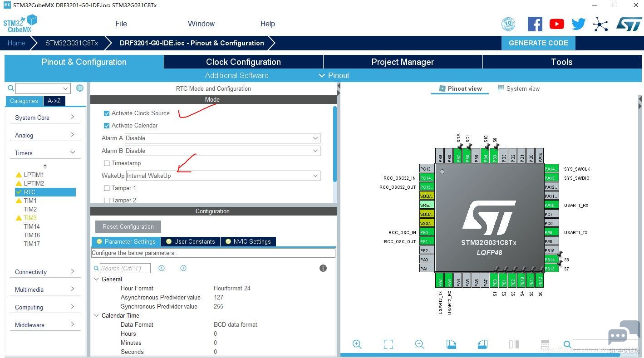Click the PB14 pin on the chip

point(551,260)
